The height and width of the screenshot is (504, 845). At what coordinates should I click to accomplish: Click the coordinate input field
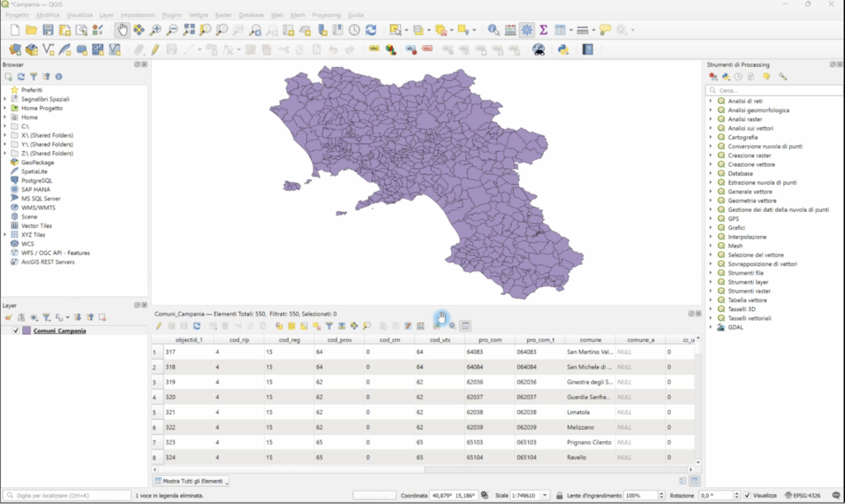452,496
